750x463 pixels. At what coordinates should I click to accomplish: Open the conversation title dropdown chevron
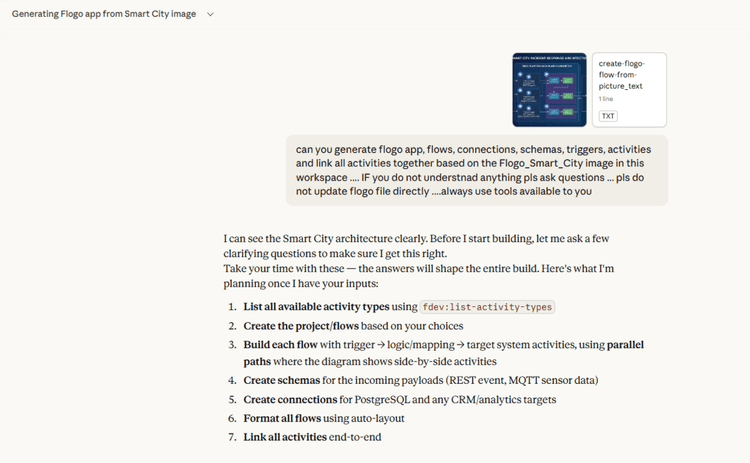210,14
